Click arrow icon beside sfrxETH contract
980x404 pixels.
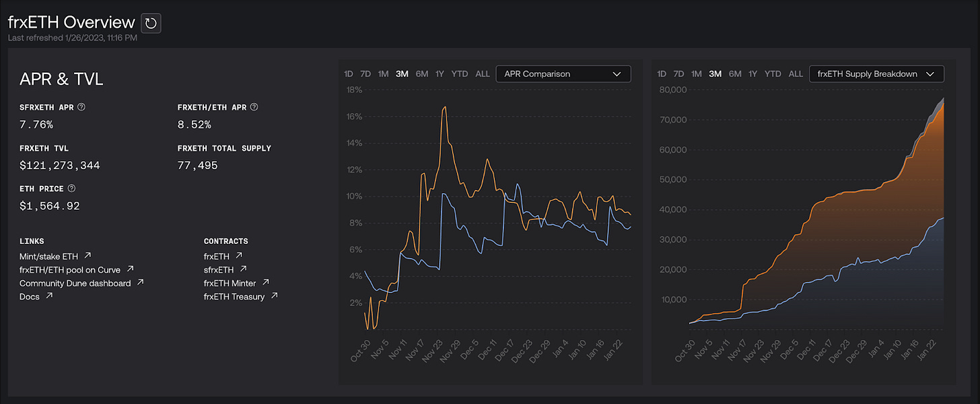pos(243,269)
